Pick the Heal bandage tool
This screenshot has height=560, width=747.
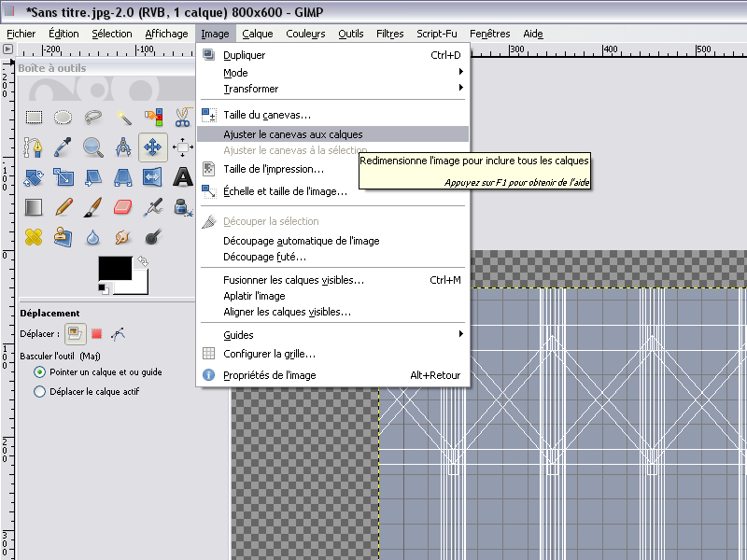point(34,237)
